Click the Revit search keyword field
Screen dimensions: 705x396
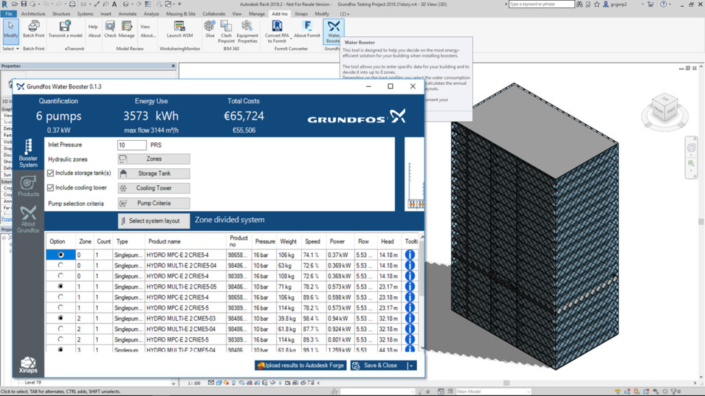coord(541,4)
